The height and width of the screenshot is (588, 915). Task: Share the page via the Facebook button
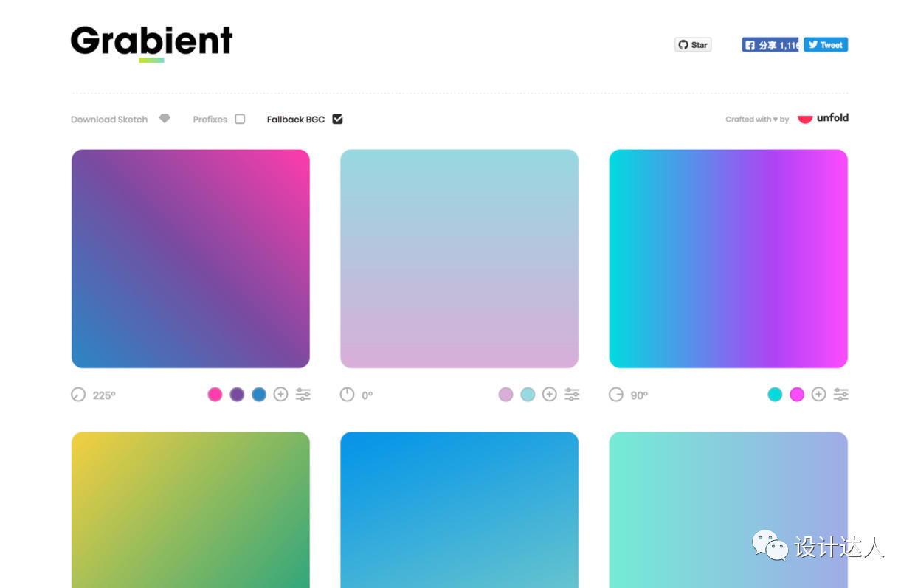pos(770,45)
